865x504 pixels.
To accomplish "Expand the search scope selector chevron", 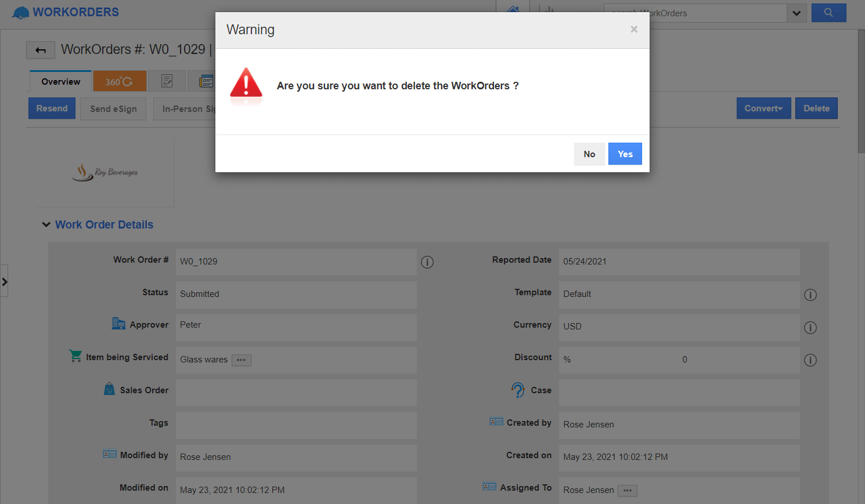I will point(796,12).
